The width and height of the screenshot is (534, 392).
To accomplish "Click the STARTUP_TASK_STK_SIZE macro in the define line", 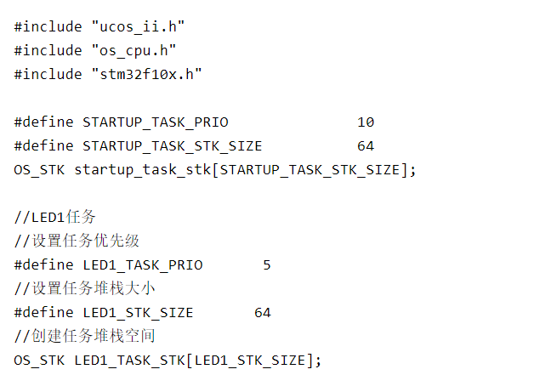I will point(173,146).
